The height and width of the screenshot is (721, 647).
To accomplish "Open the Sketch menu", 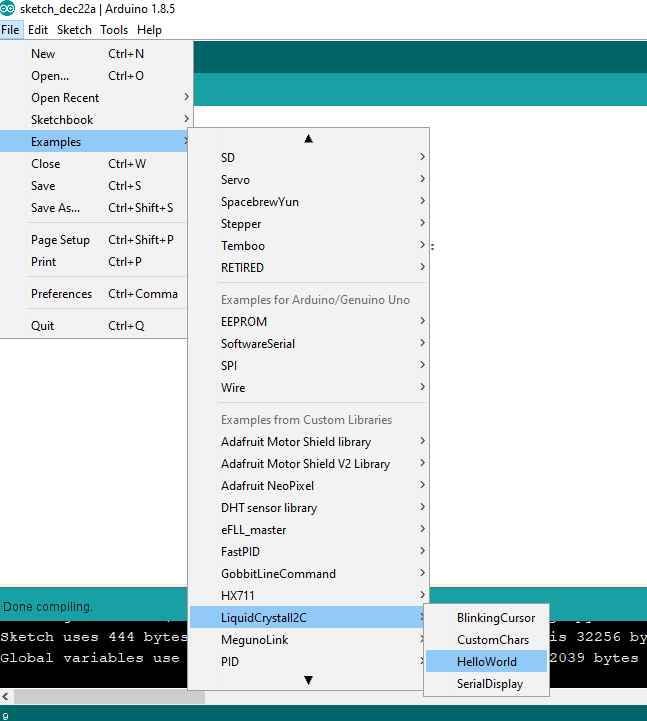I will (x=74, y=30).
